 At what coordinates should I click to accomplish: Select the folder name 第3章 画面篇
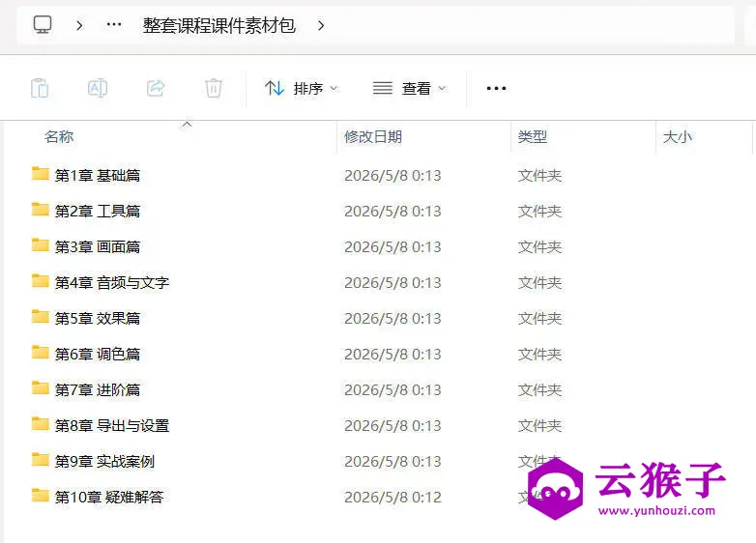pyautogui.click(x=98, y=246)
